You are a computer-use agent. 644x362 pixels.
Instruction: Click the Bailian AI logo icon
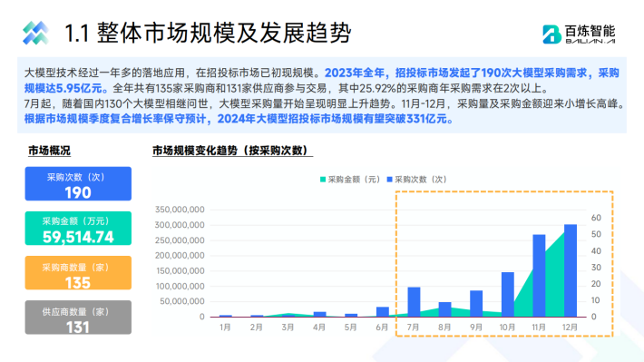[551, 34]
